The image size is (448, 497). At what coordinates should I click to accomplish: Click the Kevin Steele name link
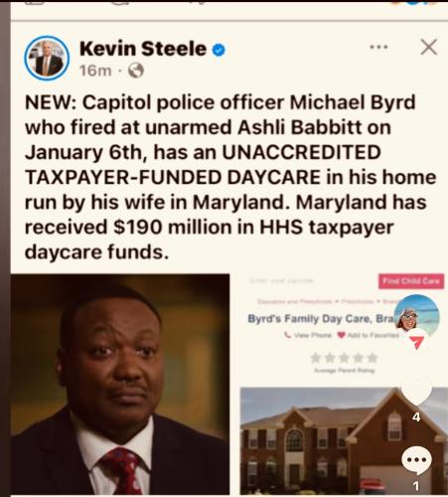(x=143, y=49)
